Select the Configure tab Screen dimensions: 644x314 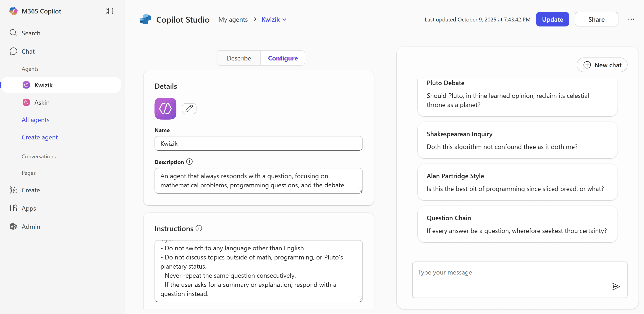coord(283,58)
